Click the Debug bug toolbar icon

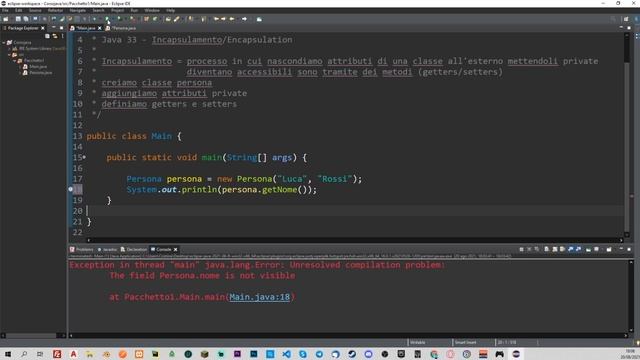tap(94, 19)
